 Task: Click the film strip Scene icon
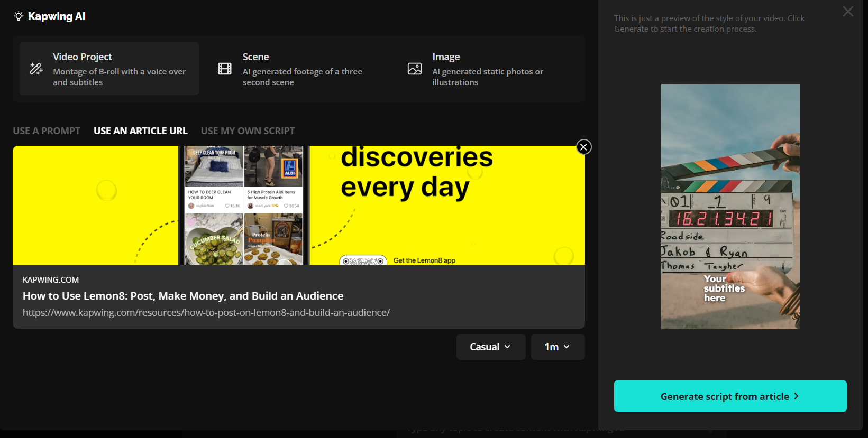pyautogui.click(x=225, y=69)
